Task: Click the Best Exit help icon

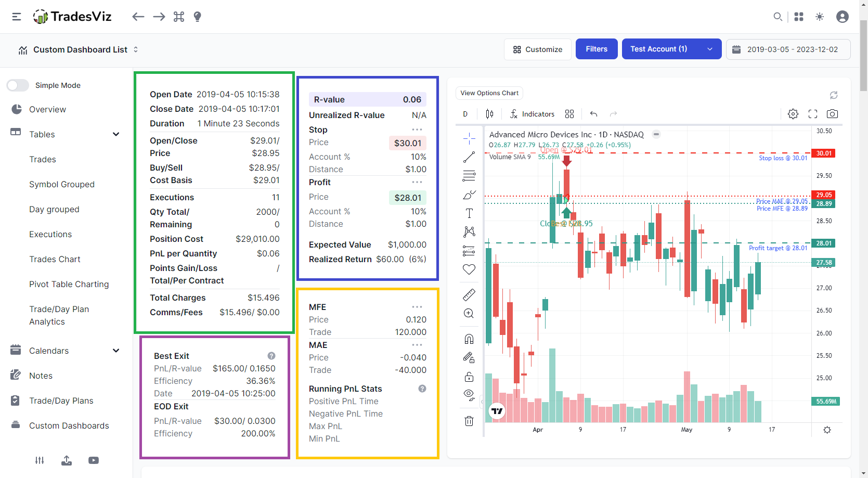Action: (x=271, y=356)
